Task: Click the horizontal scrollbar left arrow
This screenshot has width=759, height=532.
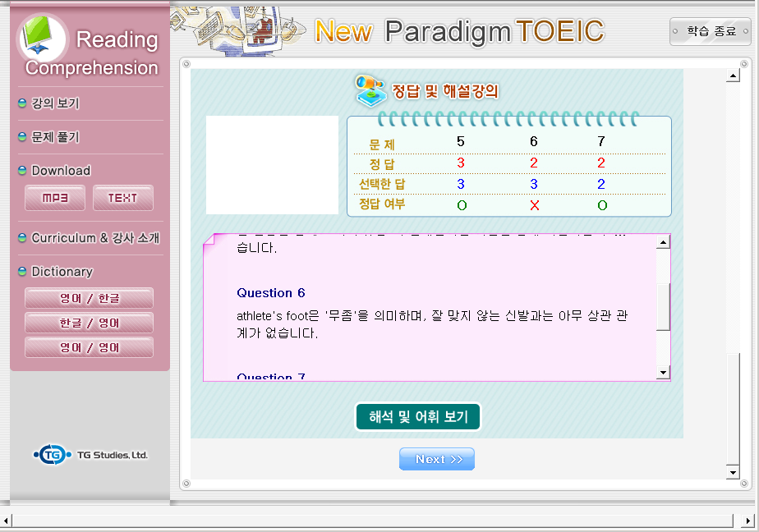Action: (x=6, y=521)
